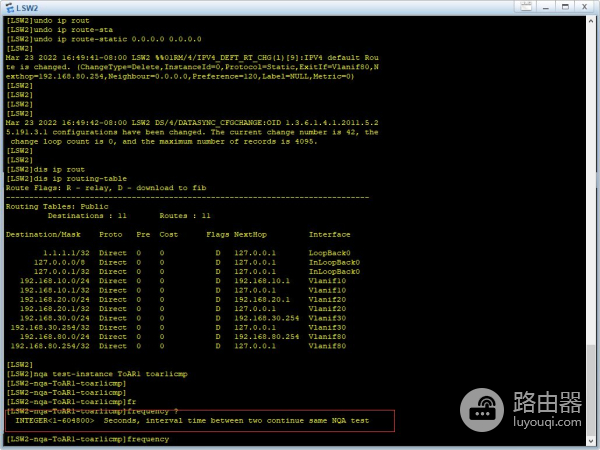Maximize the LSW2 terminal window
Image resolution: width=600 pixels, height=450 pixels.
tap(566, 7)
